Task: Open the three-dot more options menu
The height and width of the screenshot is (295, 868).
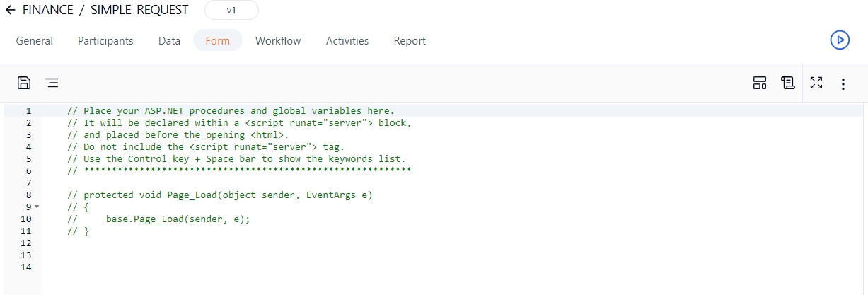Action: (843, 84)
